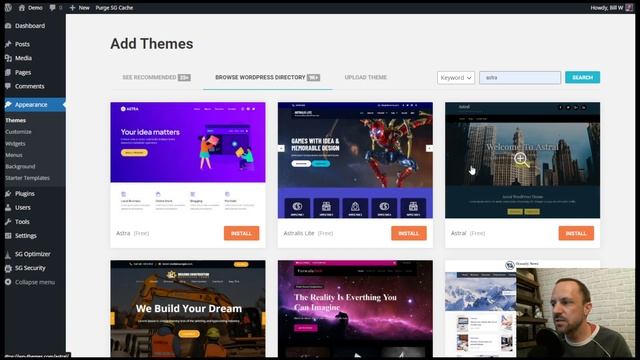The width and height of the screenshot is (640, 360).
Task: Open Posts in the sidebar
Action: coord(22,44)
